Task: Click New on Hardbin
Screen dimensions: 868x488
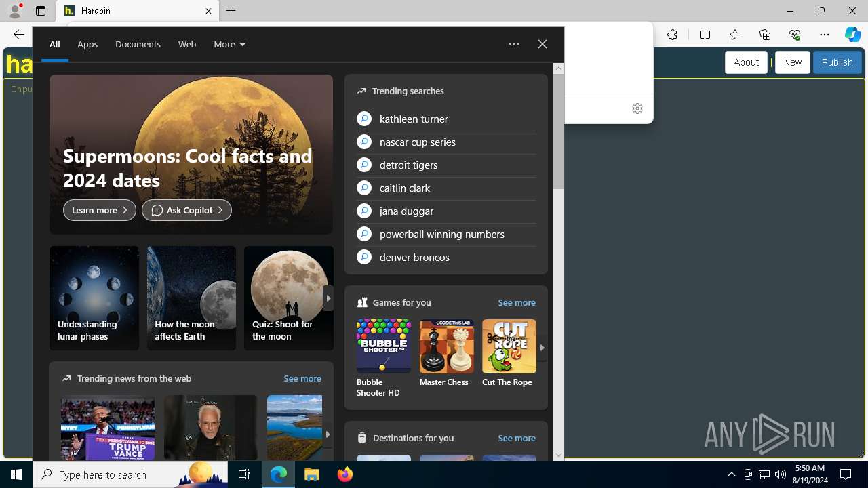Action: click(792, 62)
